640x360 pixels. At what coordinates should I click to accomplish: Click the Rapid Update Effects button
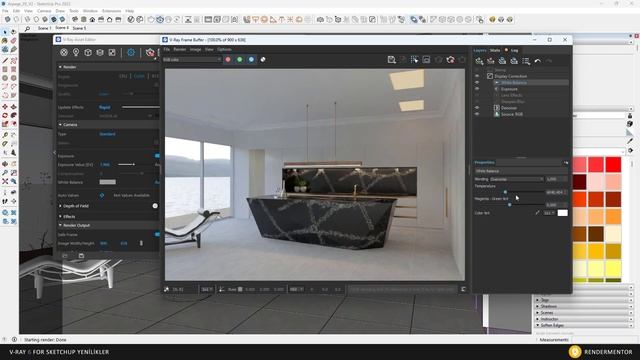[x=104, y=107]
